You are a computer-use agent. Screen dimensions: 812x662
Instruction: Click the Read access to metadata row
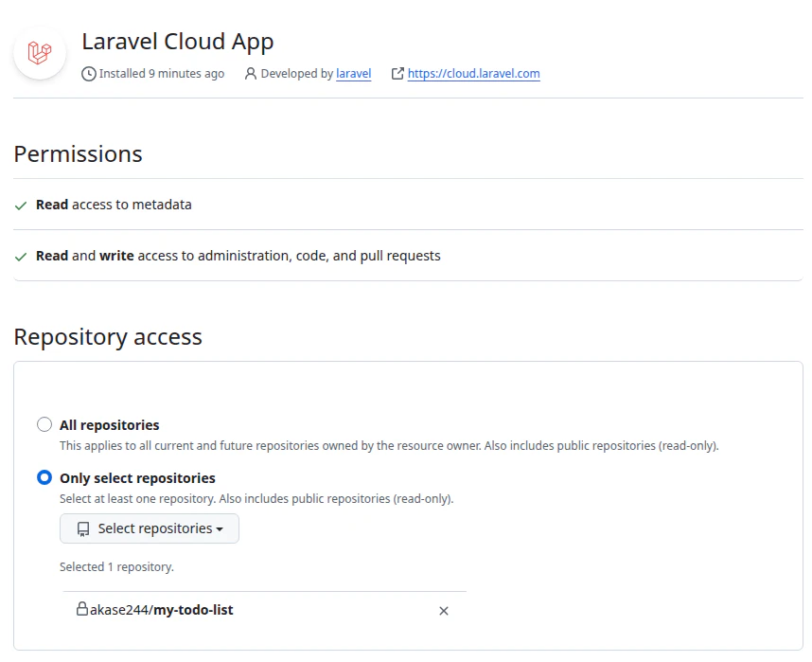coord(408,205)
